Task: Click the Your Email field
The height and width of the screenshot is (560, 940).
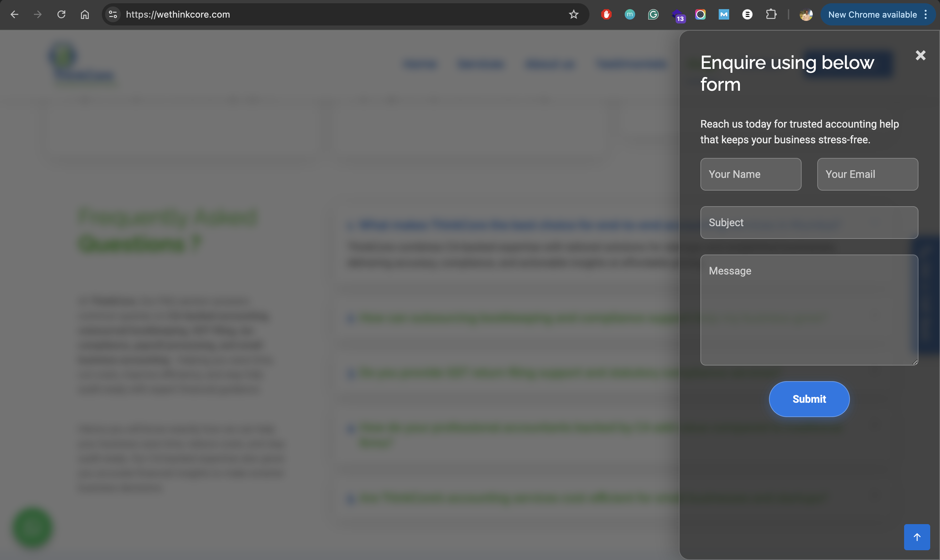Action: point(867,174)
